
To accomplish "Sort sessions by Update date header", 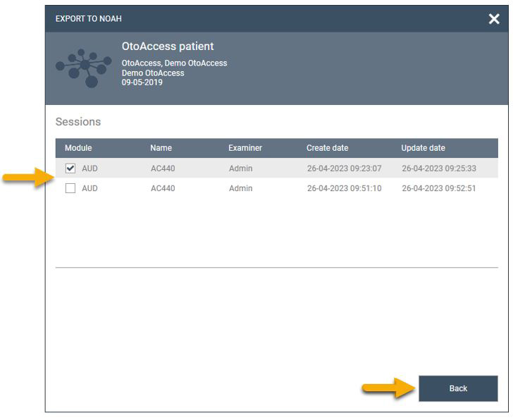I will tap(423, 148).
